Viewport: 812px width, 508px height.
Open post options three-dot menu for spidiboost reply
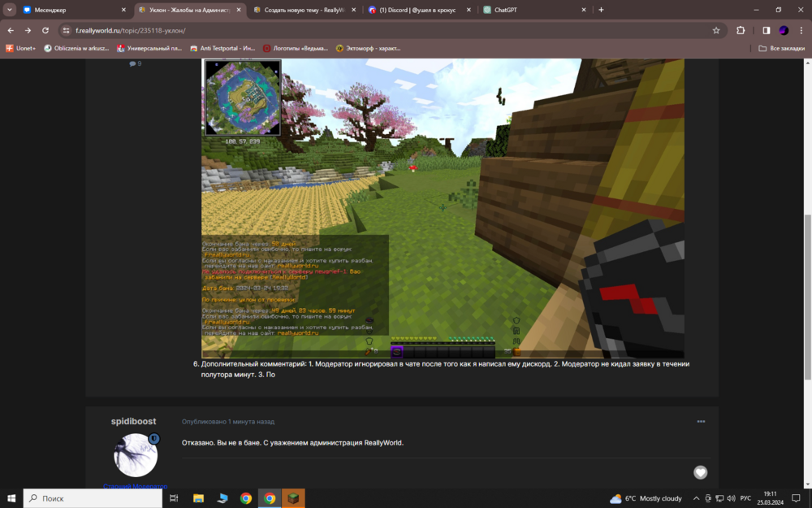tap(701, 421)
